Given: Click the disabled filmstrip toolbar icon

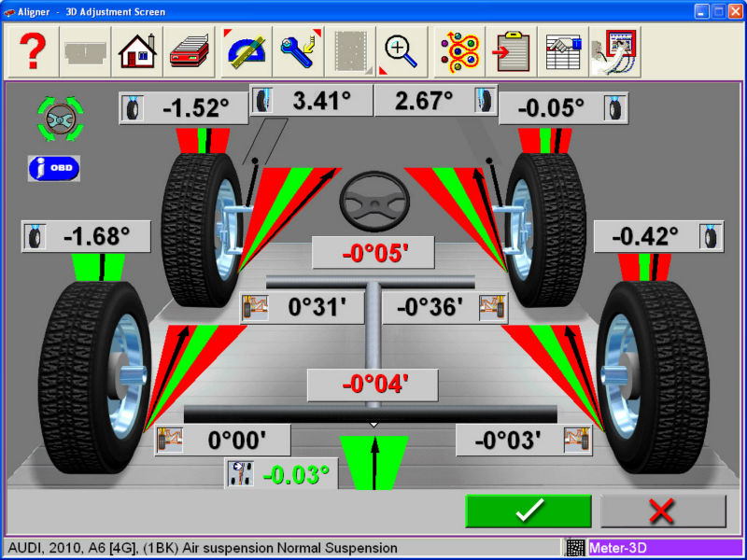Looking at the screenshot, I should pyautogui.click(x=351, y=52).
